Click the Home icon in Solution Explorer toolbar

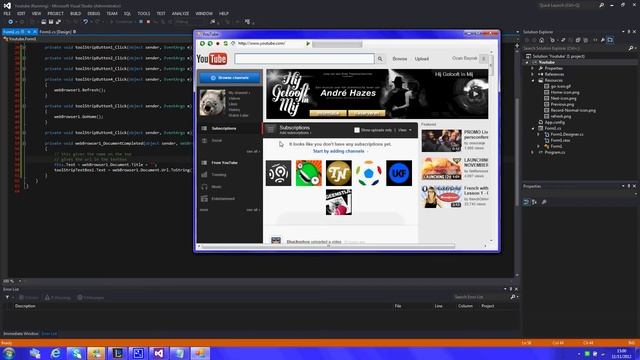[542, 40]
